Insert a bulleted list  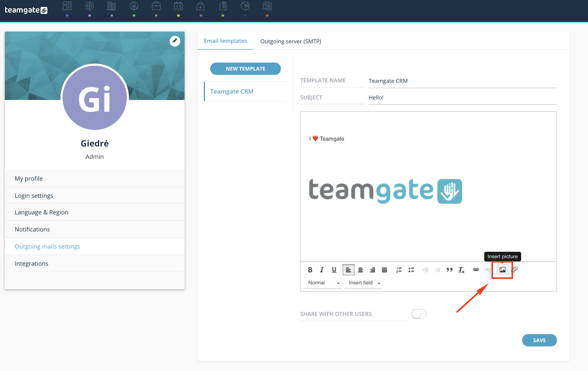(411, 270)
